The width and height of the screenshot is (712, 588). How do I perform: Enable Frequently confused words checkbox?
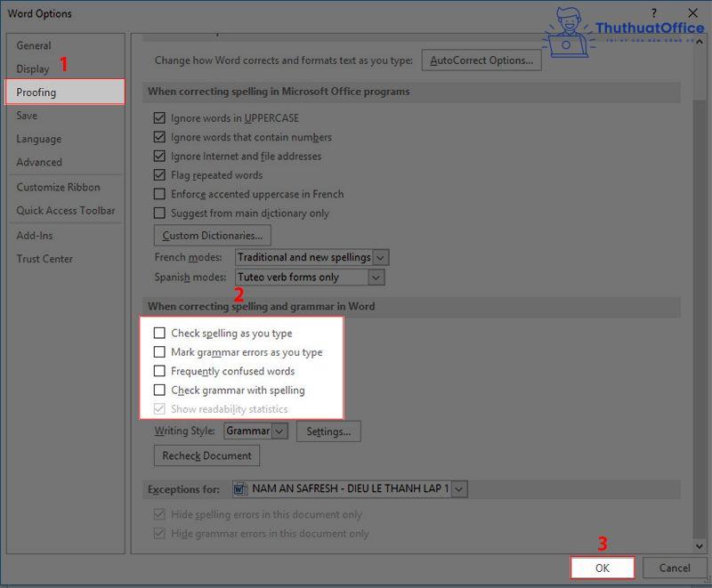pyautogui.click(x=159, y=371)
